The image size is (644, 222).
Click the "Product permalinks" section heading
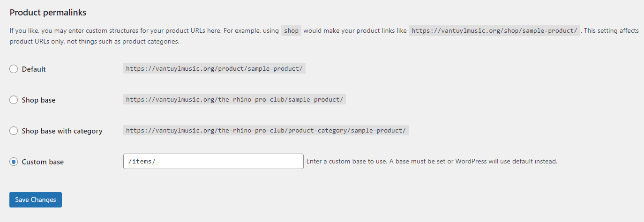click(48, 13)
